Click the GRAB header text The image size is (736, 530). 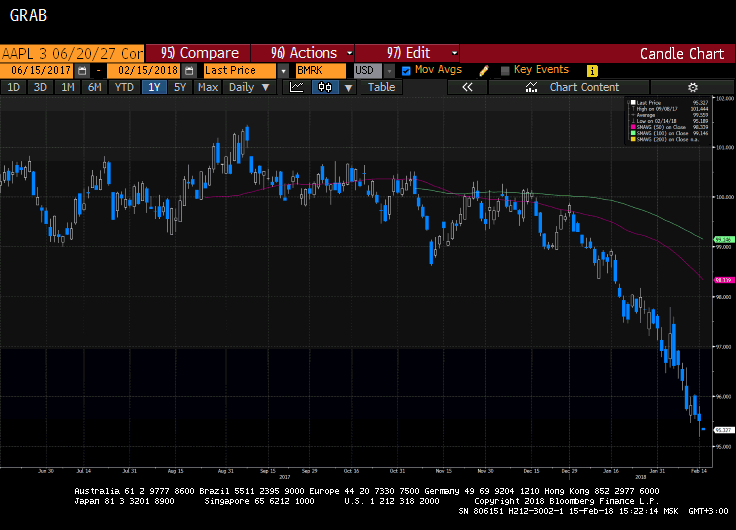click(x=28, y=15)
